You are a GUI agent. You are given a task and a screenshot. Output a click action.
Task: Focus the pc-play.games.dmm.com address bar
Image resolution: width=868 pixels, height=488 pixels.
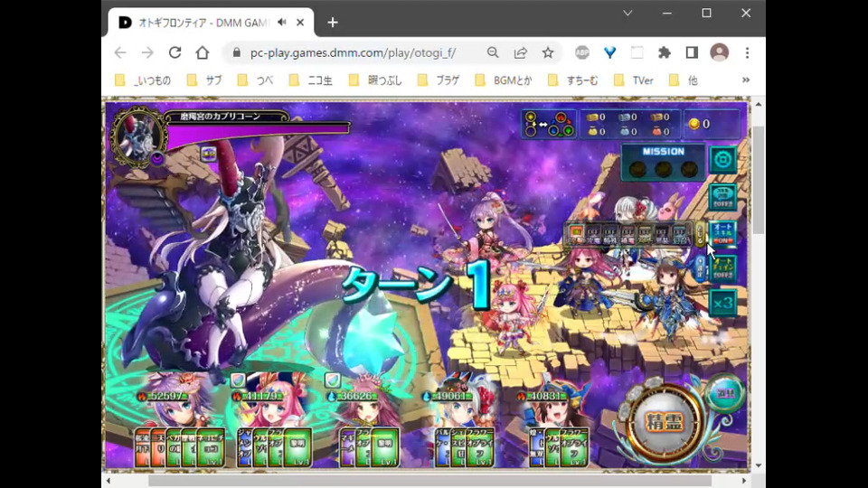353,52
